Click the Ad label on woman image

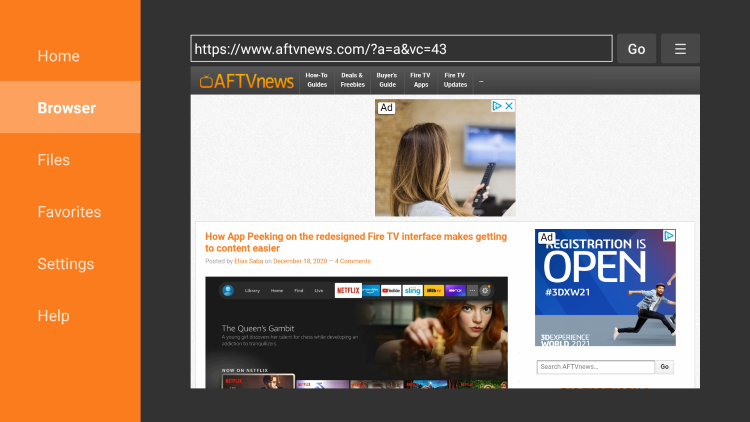coord(386,108)
